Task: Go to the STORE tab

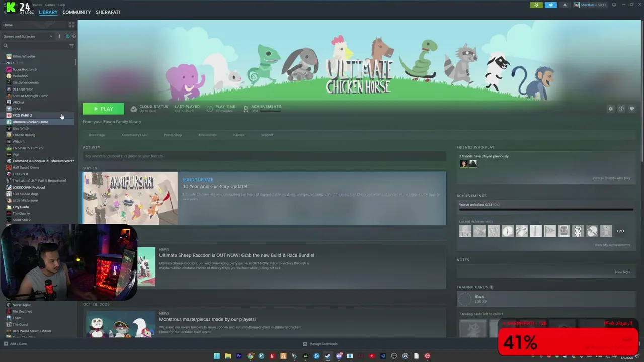Action: pos(26,12)
